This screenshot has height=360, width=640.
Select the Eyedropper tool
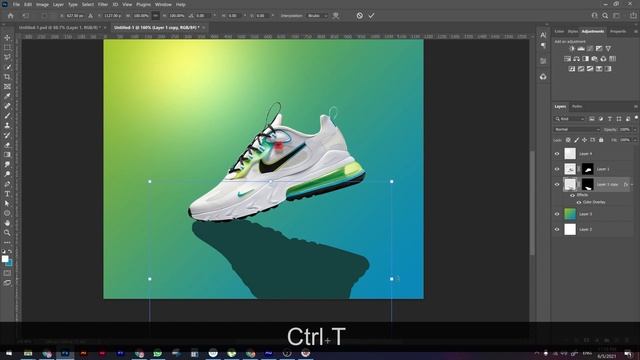(7, 96)
